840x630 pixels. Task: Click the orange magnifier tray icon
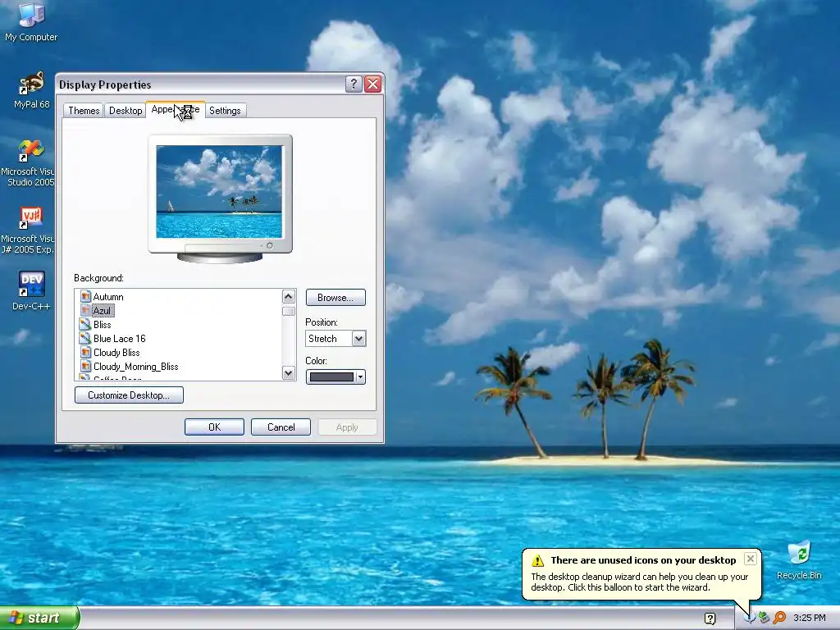tap(779, 619)
